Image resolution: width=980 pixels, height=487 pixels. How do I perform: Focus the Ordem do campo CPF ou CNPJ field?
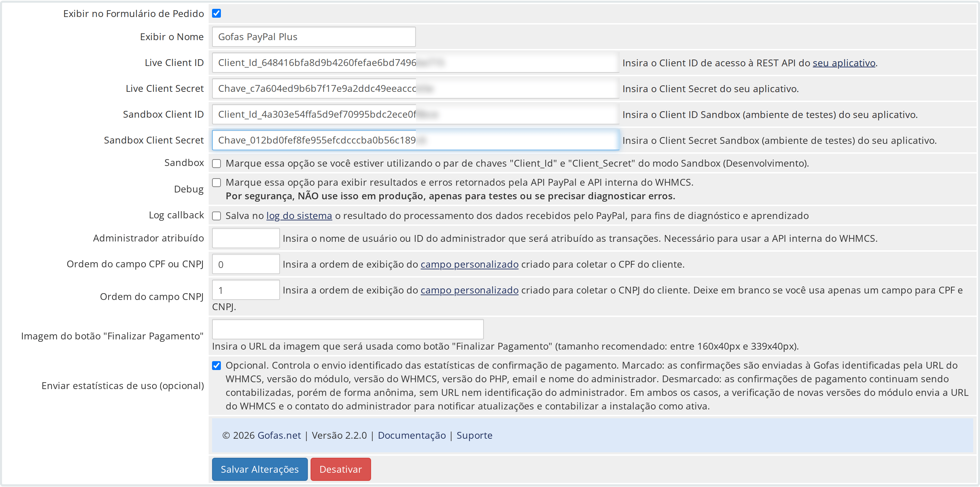coord(246,264)
